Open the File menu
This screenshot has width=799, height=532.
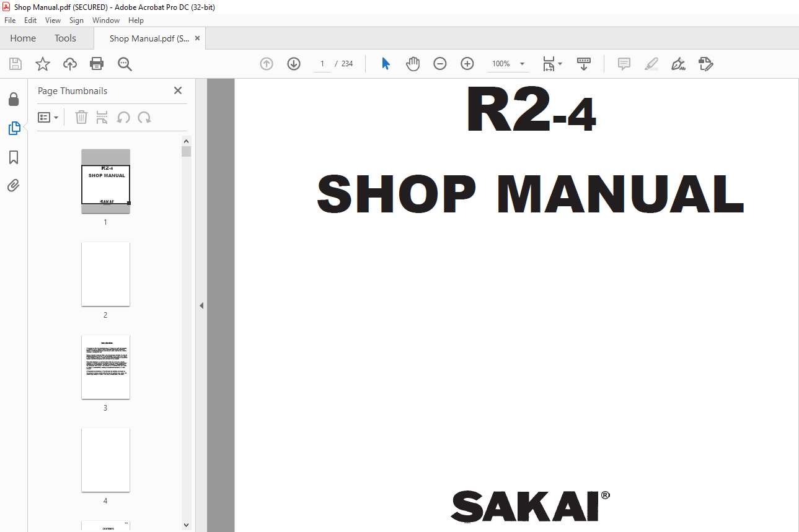click(10, 20)
